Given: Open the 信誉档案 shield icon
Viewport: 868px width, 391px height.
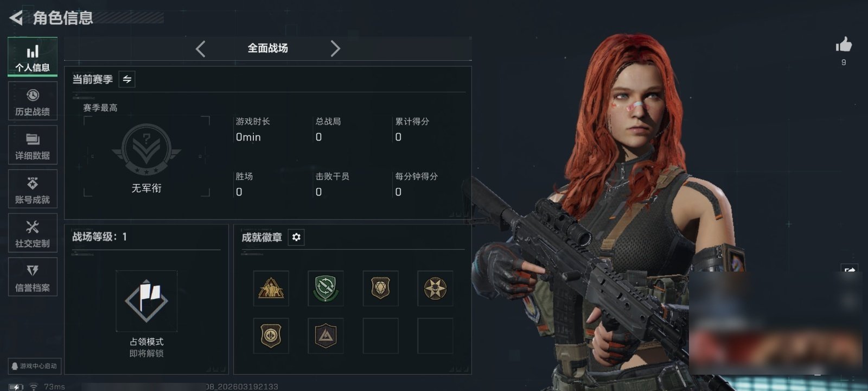Looking at the screenshot, I should (x=33, y=277).
